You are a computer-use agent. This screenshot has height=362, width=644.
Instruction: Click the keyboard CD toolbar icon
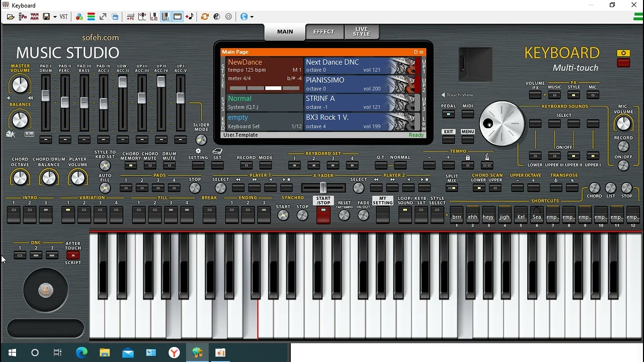coord(154,17)
